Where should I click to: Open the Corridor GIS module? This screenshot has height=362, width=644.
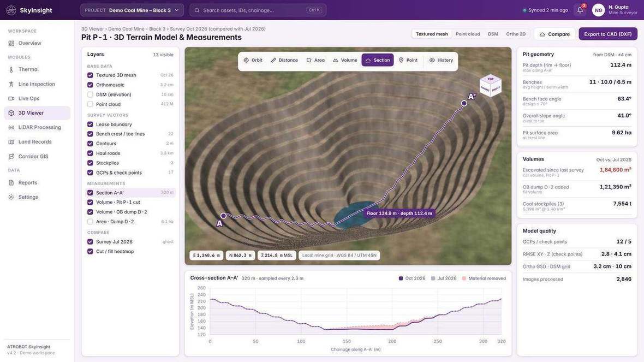coord(37,156)
